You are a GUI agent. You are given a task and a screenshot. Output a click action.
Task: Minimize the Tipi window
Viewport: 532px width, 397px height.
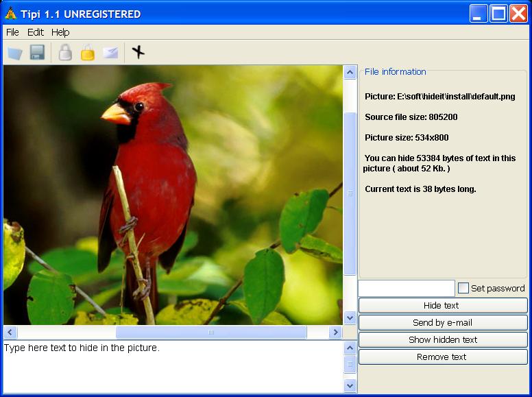(x=478, y=14)
